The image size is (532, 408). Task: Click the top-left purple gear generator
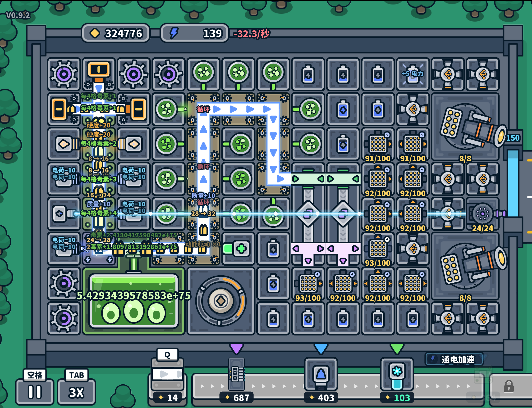coord(64,74)
